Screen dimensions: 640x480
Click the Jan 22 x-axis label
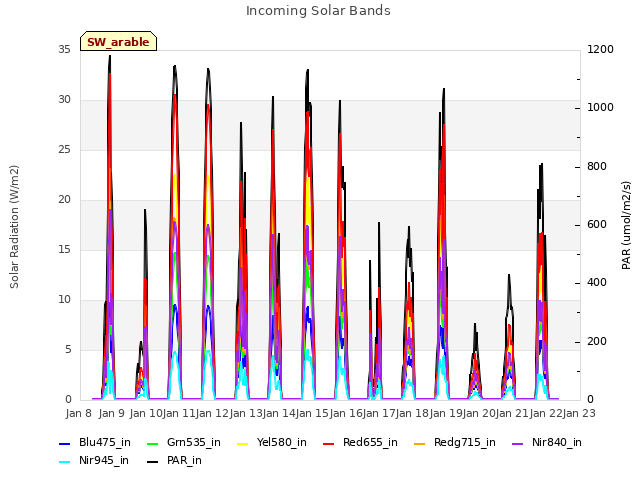point(546,413)
